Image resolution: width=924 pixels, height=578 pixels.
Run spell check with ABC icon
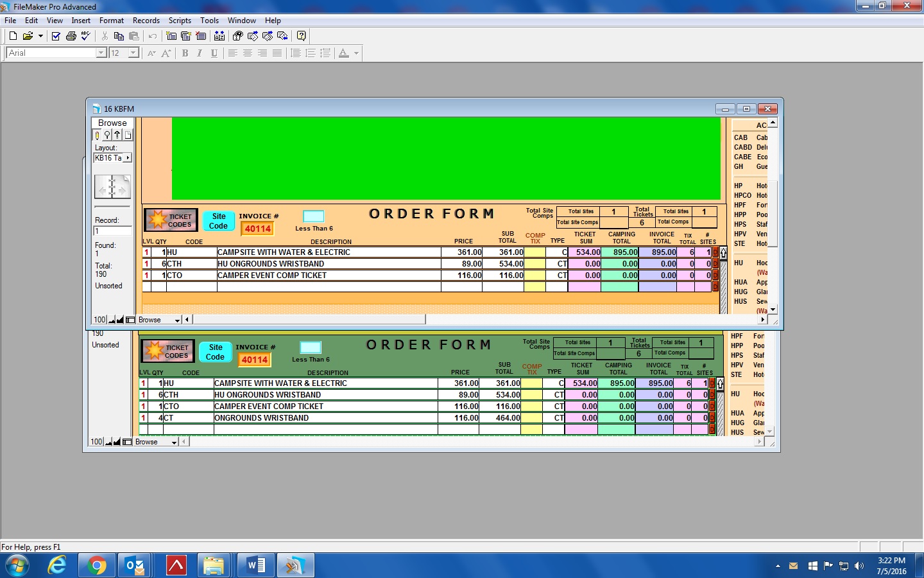click(x=85, y=36)
